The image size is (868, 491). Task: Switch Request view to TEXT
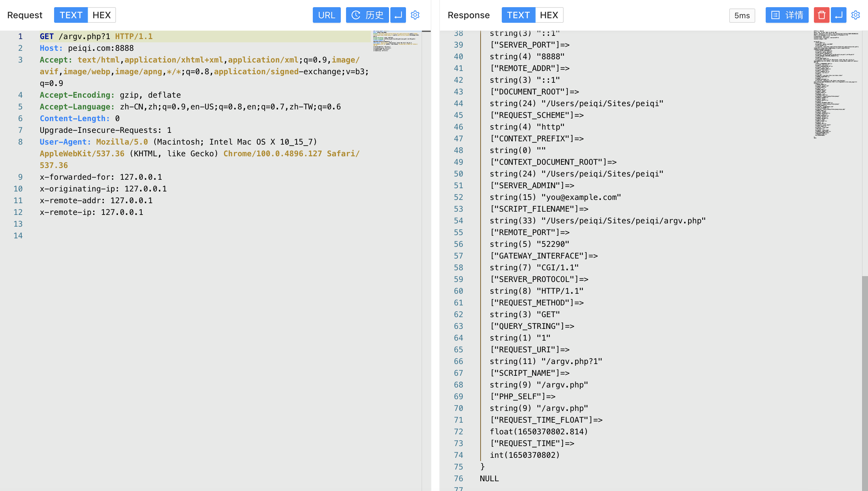(71, 15)
